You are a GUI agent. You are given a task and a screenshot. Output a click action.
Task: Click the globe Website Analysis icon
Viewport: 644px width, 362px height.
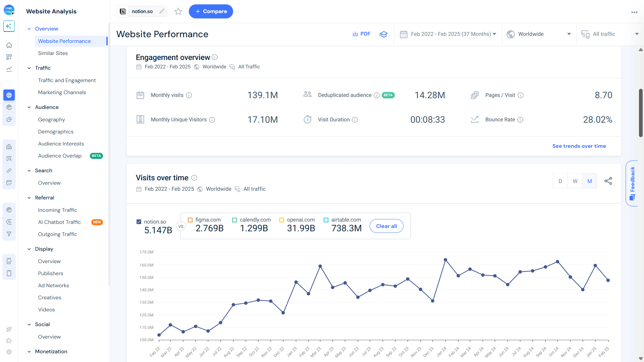pyautogui.click(x=9, y=95)
